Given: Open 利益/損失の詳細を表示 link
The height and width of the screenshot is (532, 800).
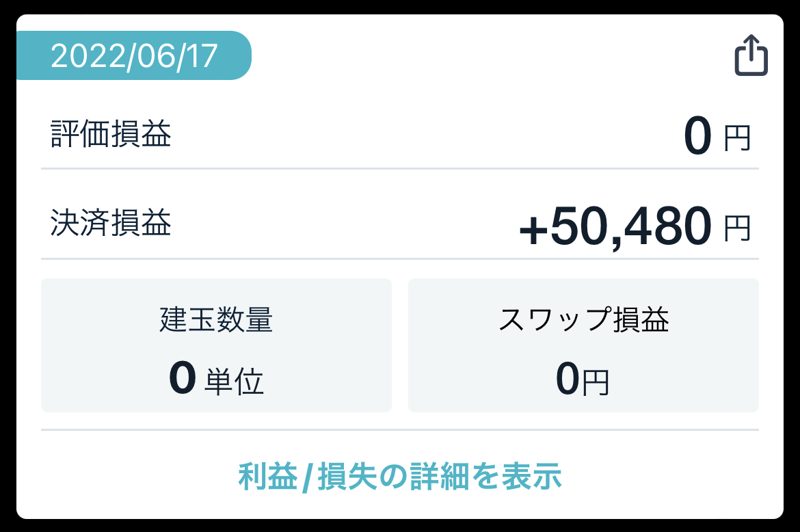Looking at the screenshot, I should [x=400, y=477].
